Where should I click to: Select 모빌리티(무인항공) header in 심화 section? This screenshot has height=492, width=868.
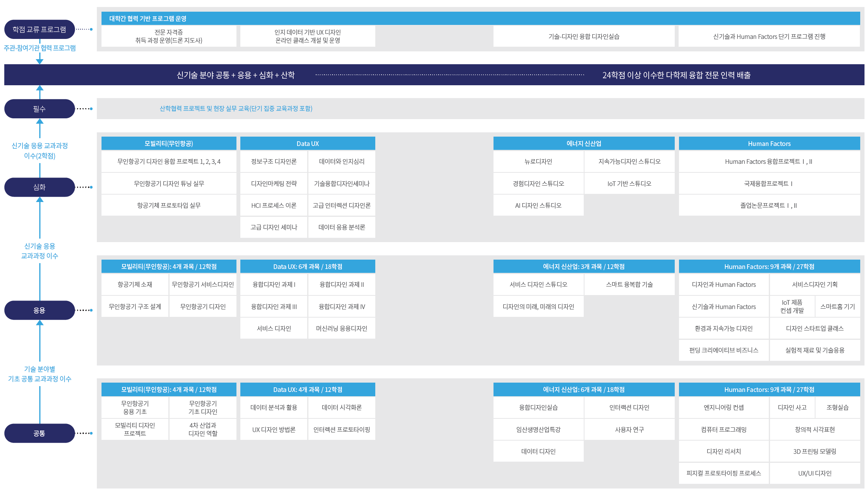tap(168, 144)
